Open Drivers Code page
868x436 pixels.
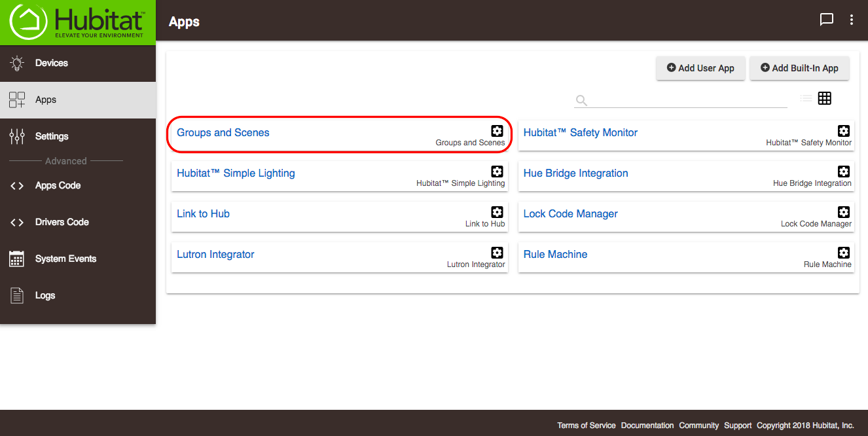(78, 223)
